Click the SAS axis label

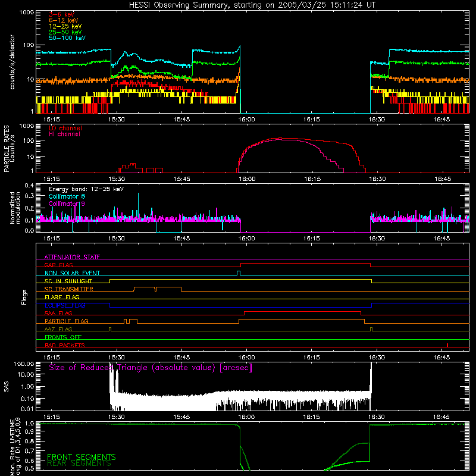pyautogui.click(x=7, y=387)
